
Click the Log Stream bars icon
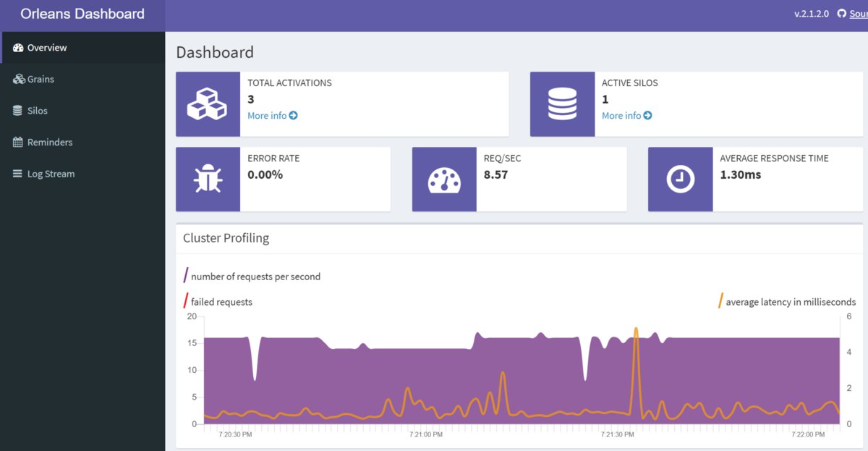point(18,174)
